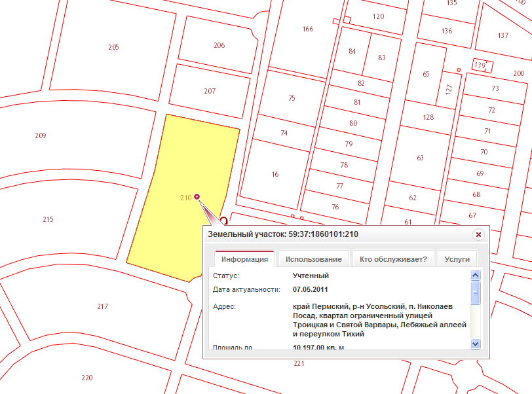Viewport: 532px width, 394px height.
Task: Open the Кто обслуживает? tab
Action: (x=392, y=259)
